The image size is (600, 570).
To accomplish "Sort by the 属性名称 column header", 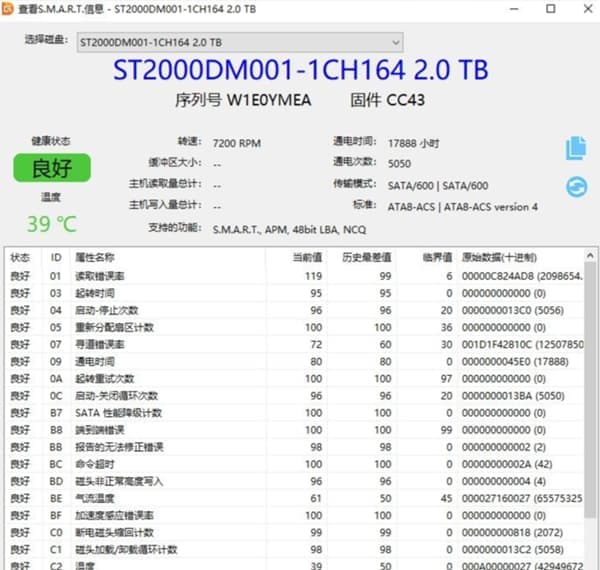I will (95, 257).
